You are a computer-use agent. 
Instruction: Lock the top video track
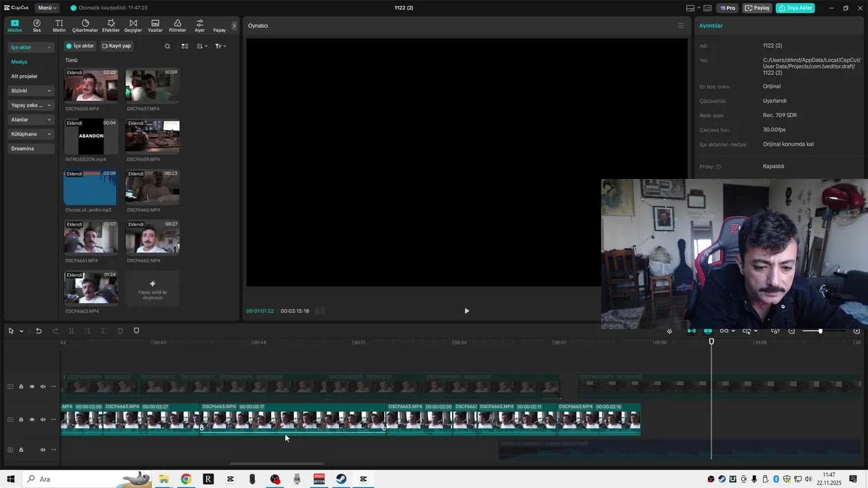21,386
